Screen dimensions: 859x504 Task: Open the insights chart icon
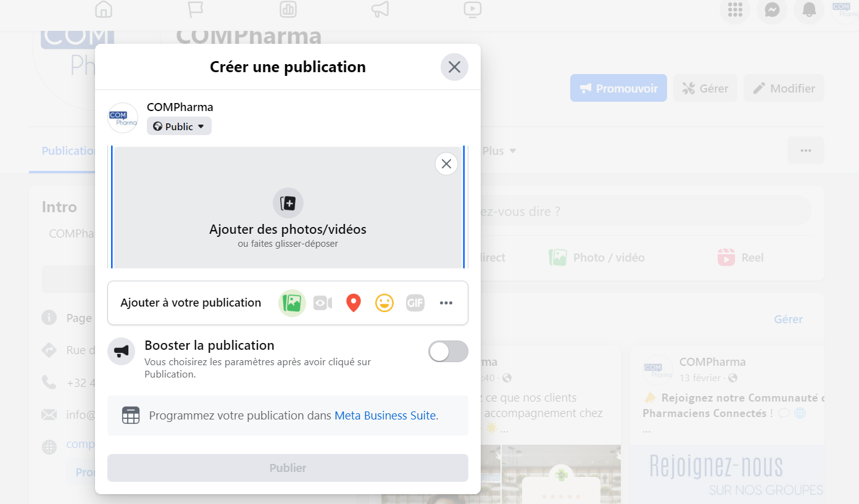point(288,9)
